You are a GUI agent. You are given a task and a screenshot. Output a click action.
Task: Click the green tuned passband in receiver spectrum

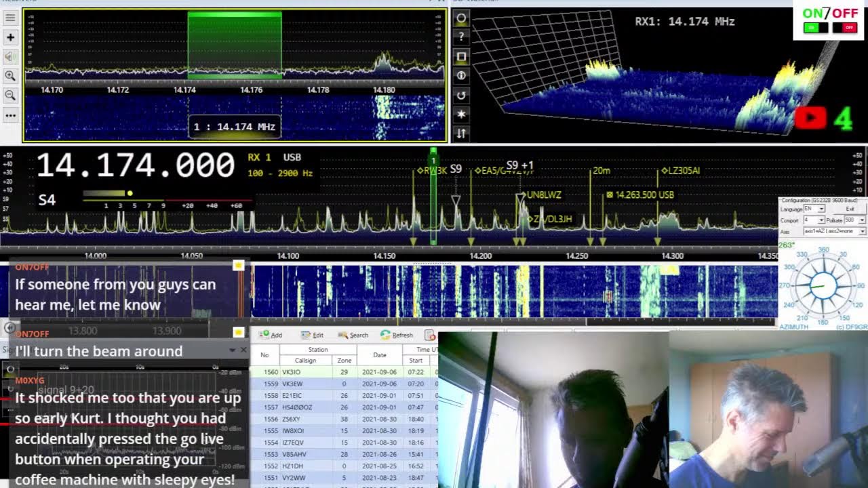[x=235, y=45]
